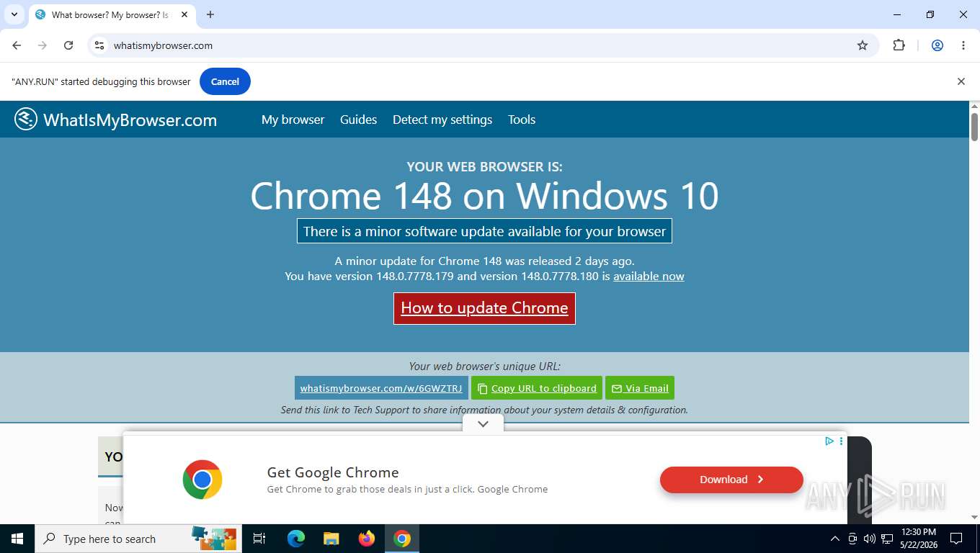Click the ad options three-dot icon
980x553 pixels.
click(841, 441)
